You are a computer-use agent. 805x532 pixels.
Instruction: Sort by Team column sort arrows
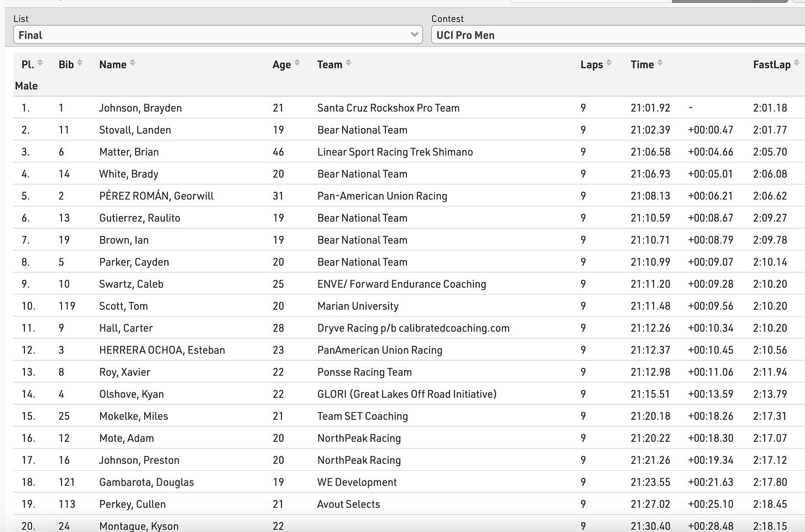click(348, 63)
